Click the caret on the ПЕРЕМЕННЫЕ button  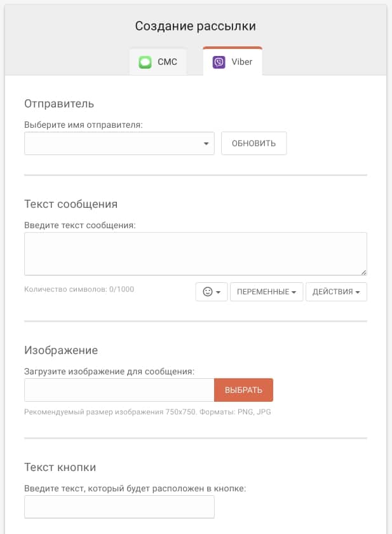(x=294, y=292)
